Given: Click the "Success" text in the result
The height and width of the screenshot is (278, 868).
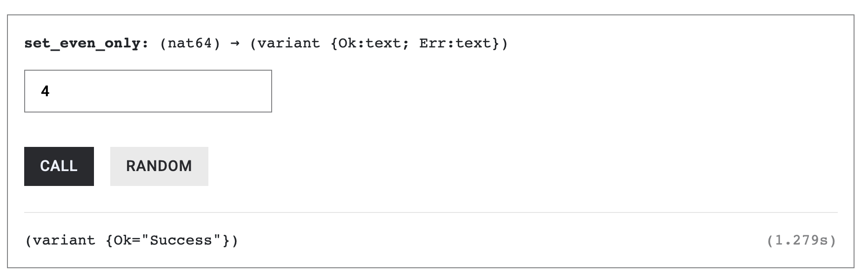Looking at the screenshot, I should 181,241.
